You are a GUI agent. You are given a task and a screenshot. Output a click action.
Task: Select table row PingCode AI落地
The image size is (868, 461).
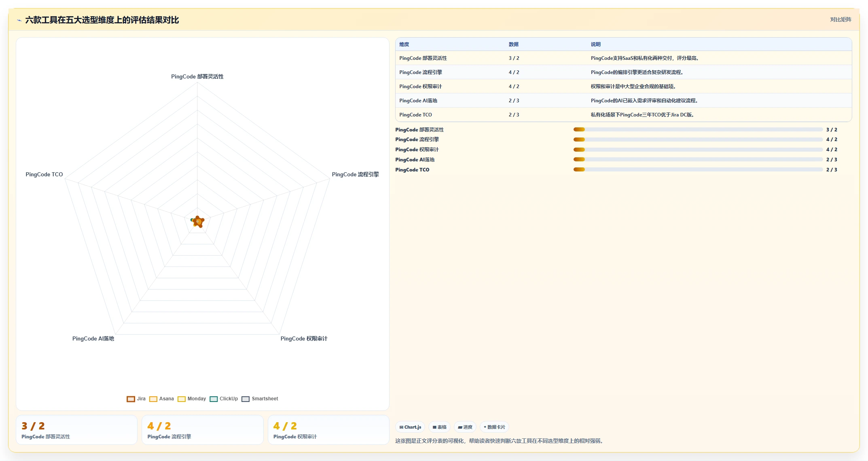(x=623, y=101)
